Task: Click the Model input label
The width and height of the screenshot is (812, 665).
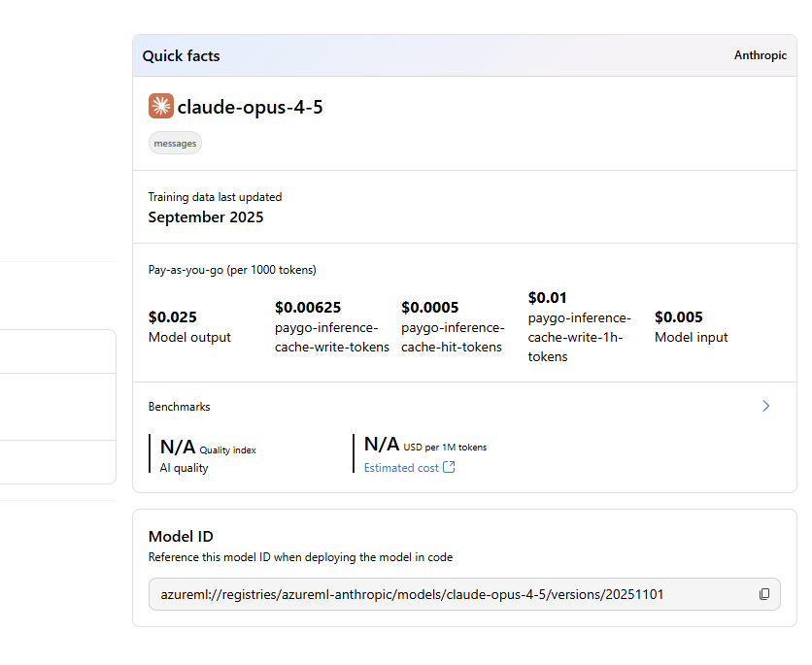Action: [692, 338]
